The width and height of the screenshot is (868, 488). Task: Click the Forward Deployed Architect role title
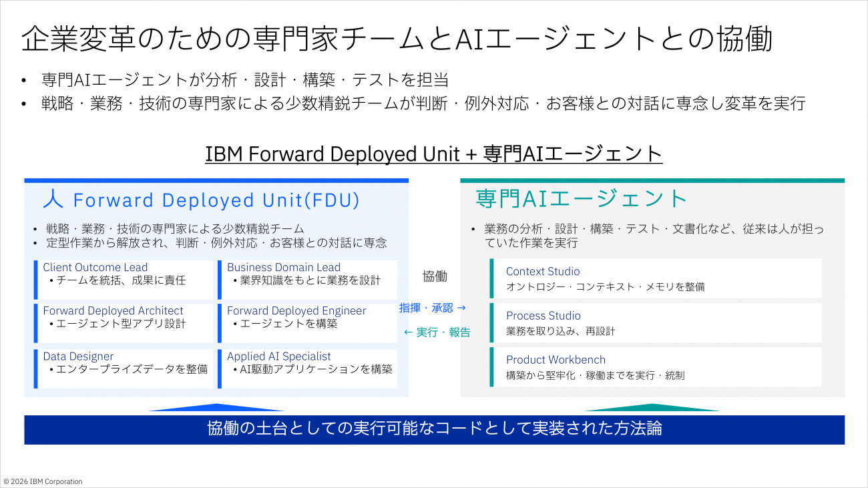coord(113,310)
